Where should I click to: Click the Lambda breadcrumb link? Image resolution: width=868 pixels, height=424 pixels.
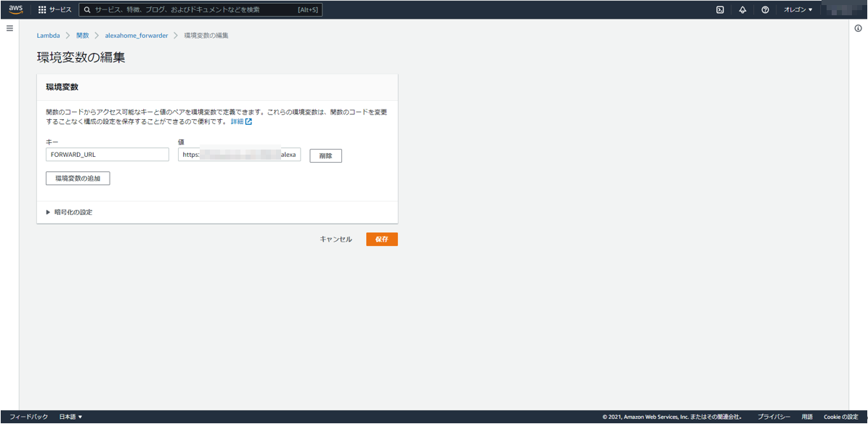[x=49, y=36]
